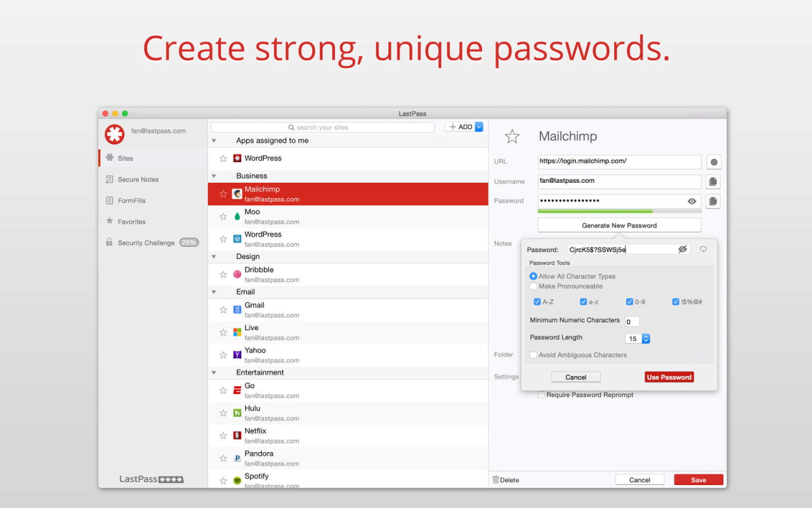Open the ADD button dropdown arrow

tap(479, 127)
